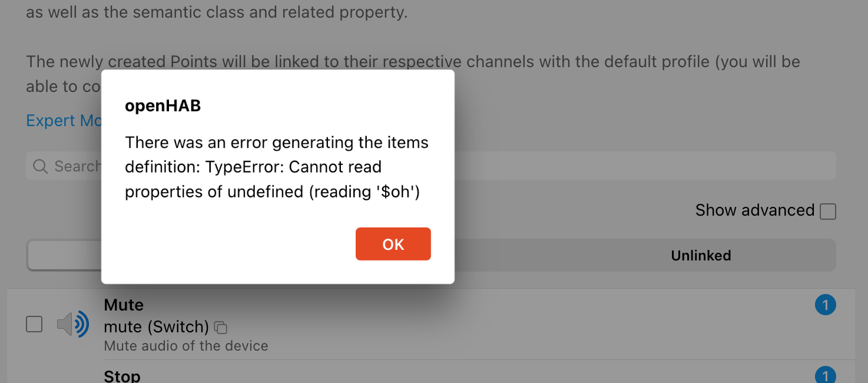This screenshot has height=383, width=868.
Task: Click the blue "1" badge on the Stop row
Action: (826, 375)
